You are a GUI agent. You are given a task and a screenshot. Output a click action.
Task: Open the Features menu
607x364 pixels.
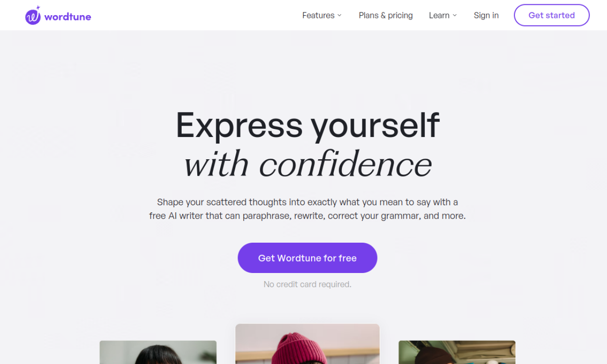(x=318, y=15)
